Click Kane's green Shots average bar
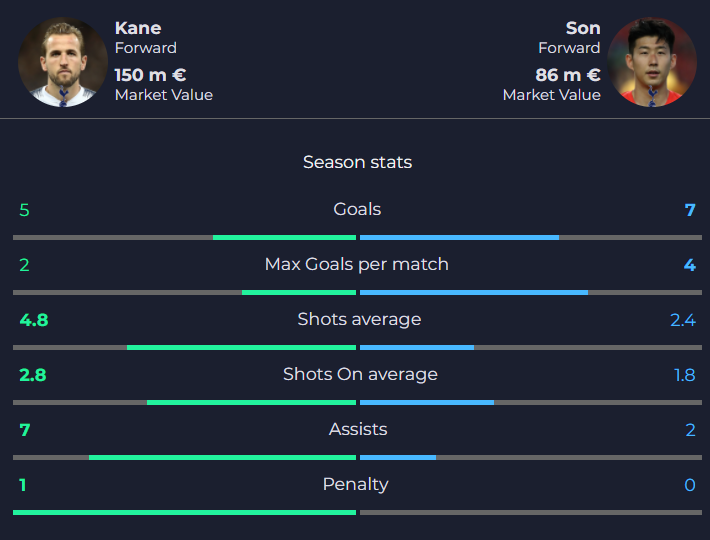710x540 pixels. [x=241, y=348]
